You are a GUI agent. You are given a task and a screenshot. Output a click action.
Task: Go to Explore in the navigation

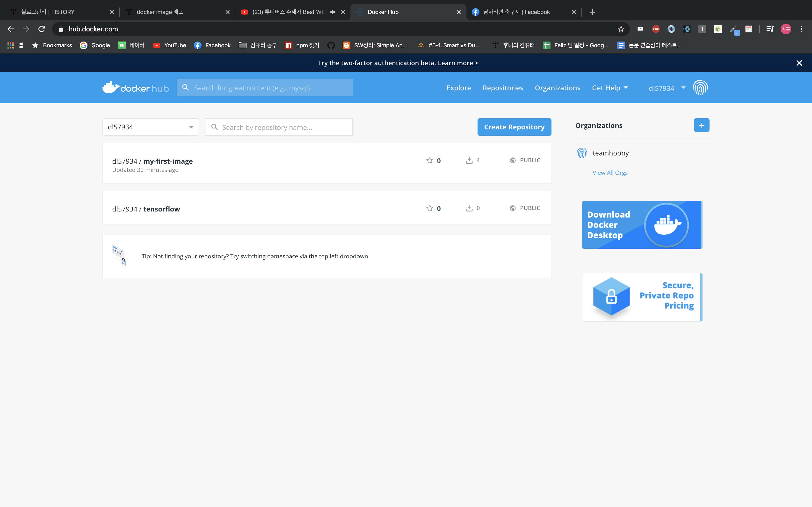click(x=458, y=88)
